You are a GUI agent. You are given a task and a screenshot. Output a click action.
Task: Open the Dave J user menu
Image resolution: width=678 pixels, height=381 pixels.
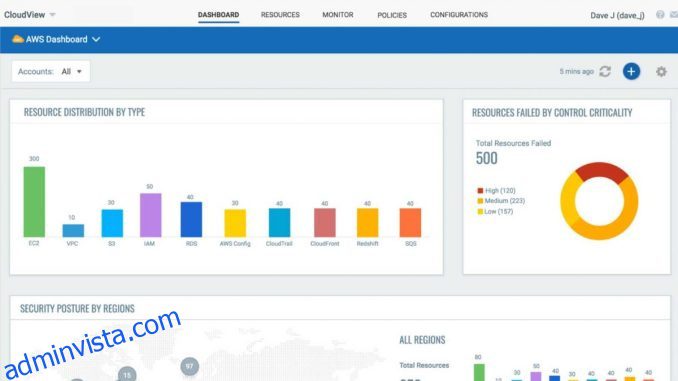pos(617,16)
